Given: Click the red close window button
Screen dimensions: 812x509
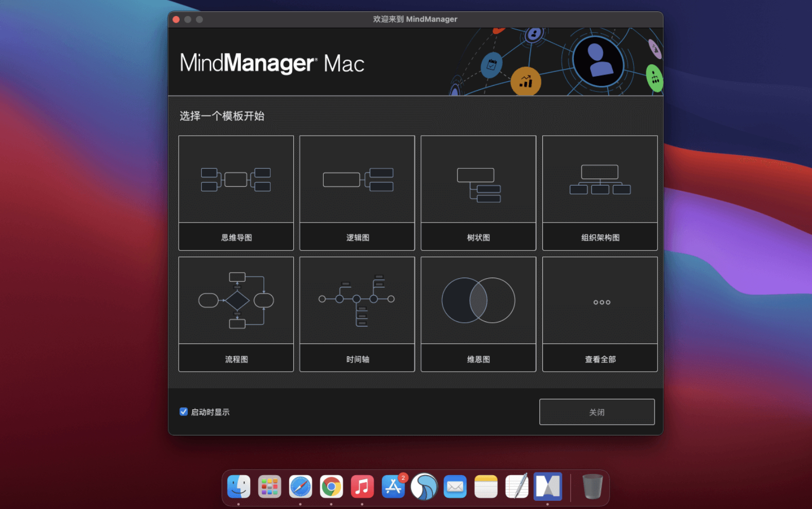Looking at the screenshot, I should pyautogui.click(x=176, y=20).
